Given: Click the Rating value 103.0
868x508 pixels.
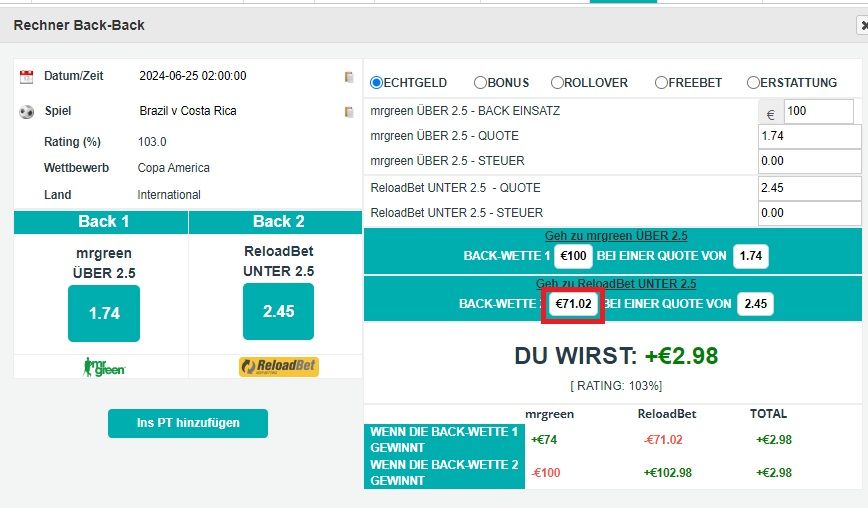Looking at the screenshot, I should pyautogui.click(x=152, y=142).
